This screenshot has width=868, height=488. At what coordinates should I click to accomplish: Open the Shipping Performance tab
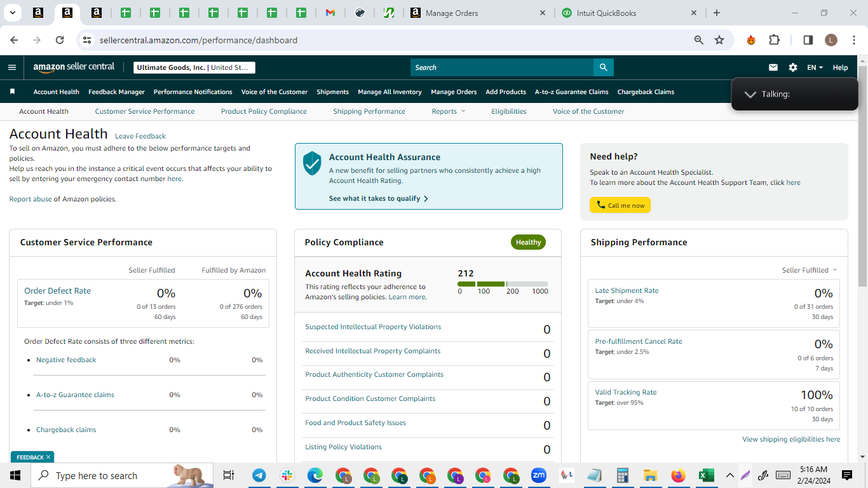(369, 111)
